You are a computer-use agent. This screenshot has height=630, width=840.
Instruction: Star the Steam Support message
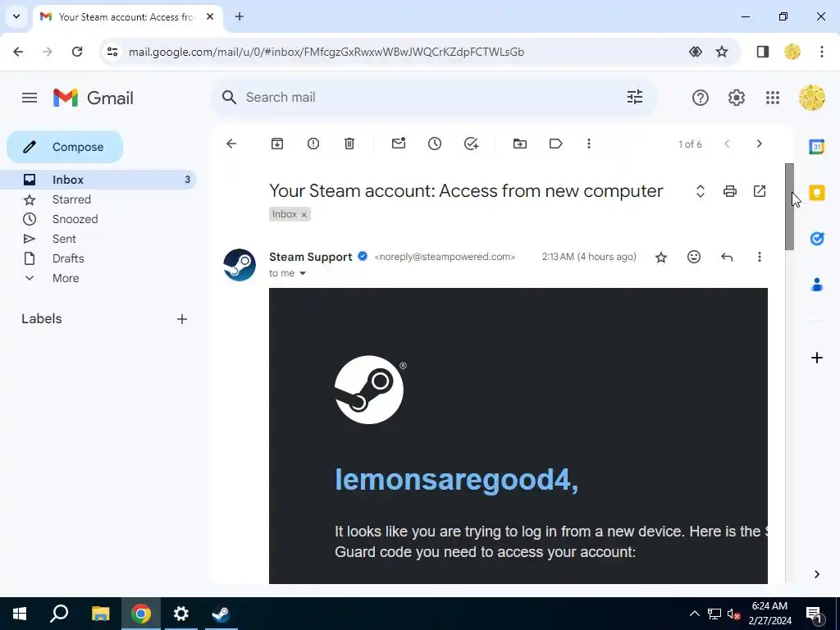coord(661,257)
